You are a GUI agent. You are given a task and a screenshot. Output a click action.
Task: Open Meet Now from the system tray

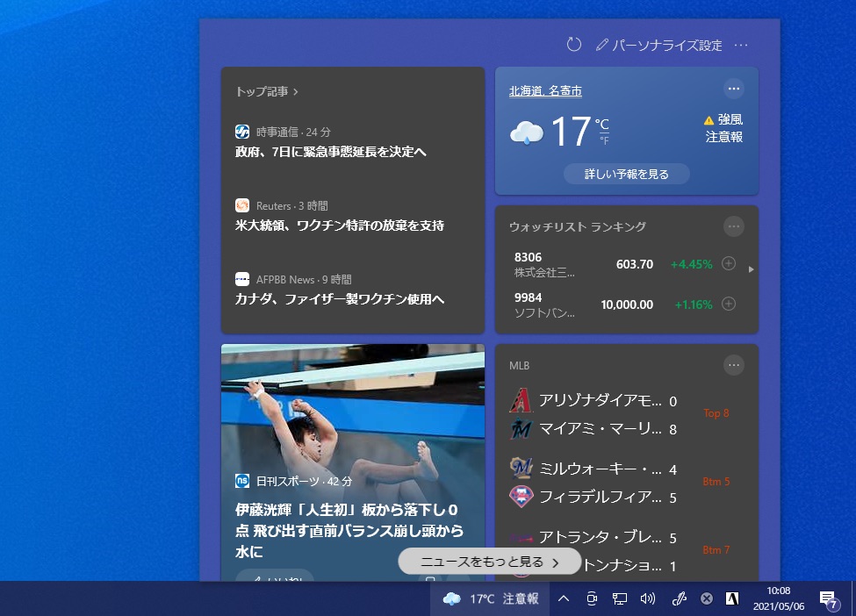point(591,598)
